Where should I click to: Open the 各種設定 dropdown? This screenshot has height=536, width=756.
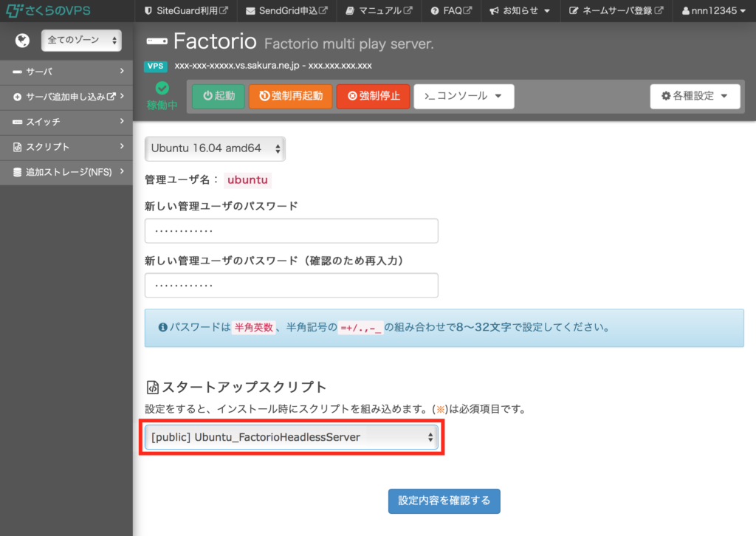click(695, 96)
